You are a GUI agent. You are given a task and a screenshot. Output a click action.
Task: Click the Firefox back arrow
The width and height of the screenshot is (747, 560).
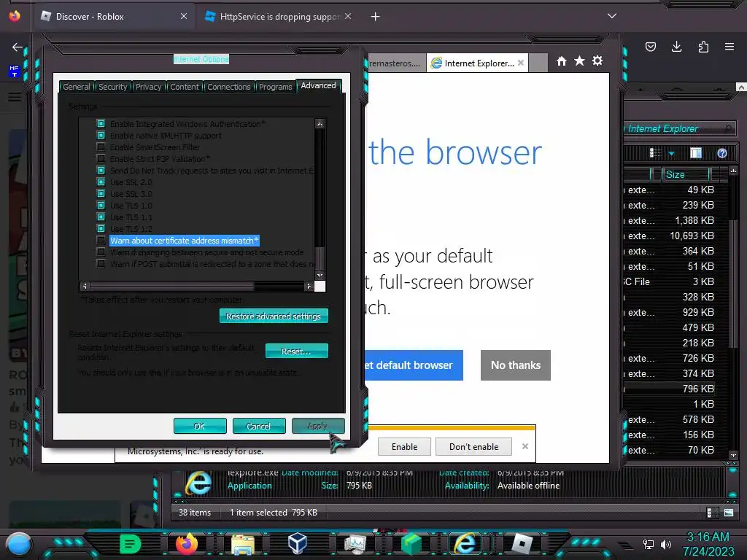coord(18,47)
